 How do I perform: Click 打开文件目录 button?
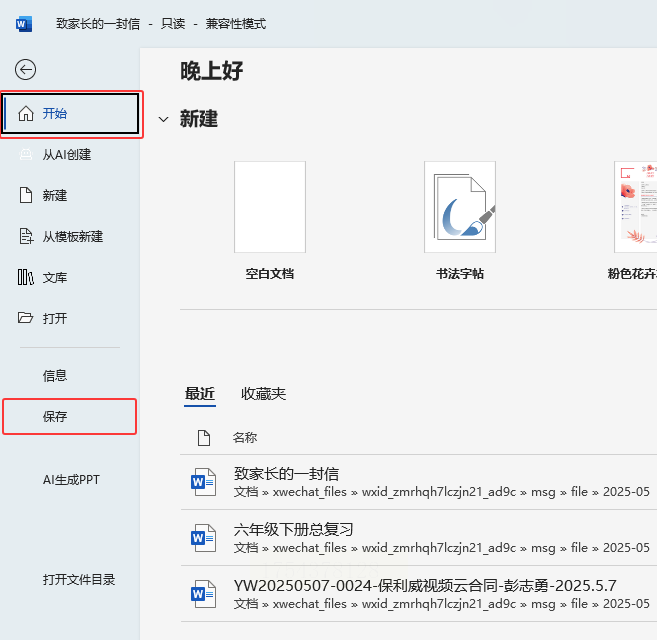point(79,580)
